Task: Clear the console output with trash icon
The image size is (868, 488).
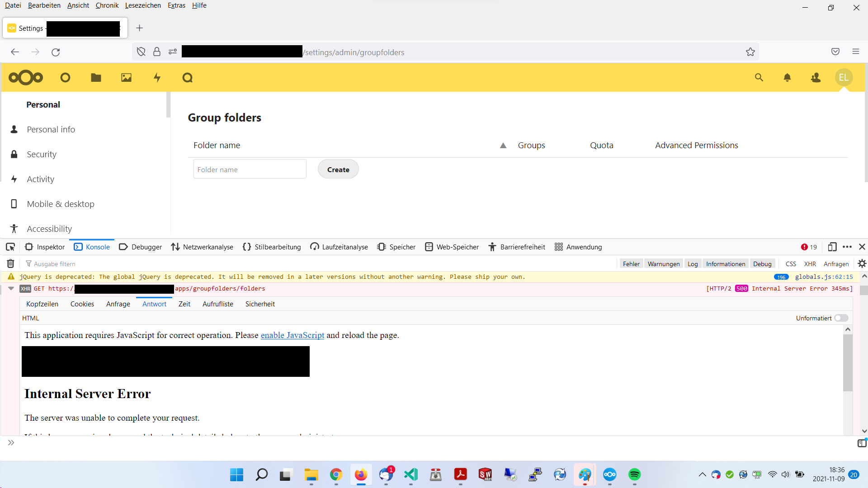Action: tap(9, 263)
